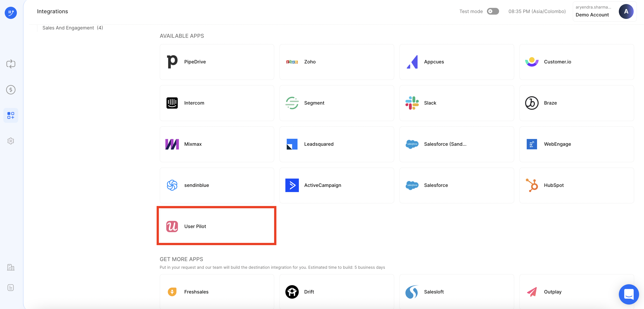
Task: Open the User Pilot integration card
Action: [216, 226]
